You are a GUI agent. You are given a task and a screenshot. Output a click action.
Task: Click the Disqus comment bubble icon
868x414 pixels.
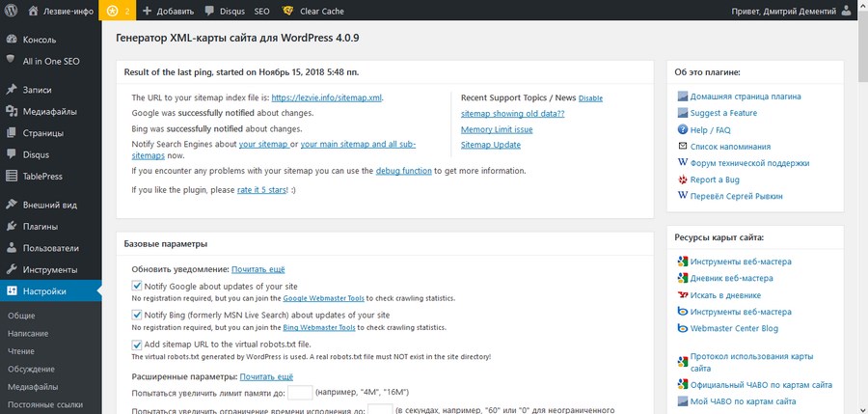tap(209, 11)
